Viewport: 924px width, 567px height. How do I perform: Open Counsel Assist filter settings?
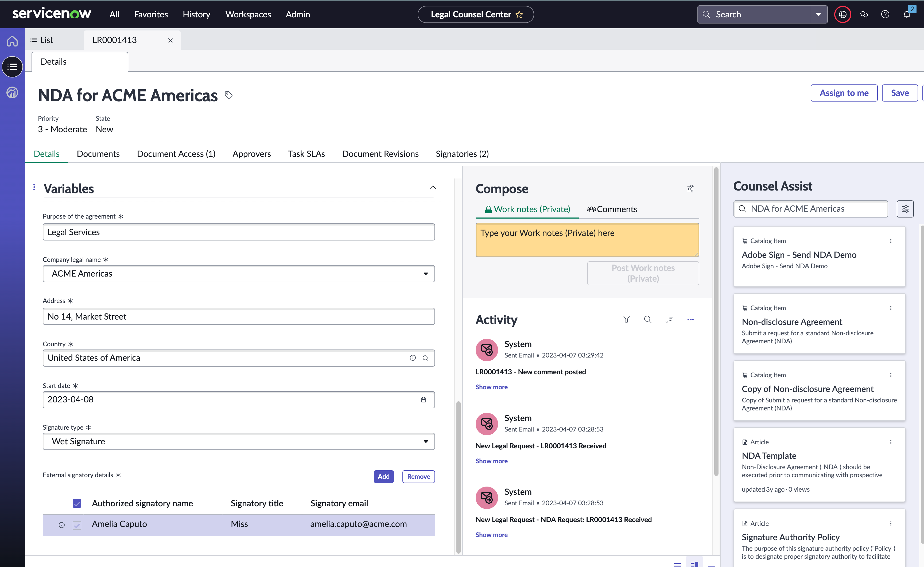click(x=905, y=209)
